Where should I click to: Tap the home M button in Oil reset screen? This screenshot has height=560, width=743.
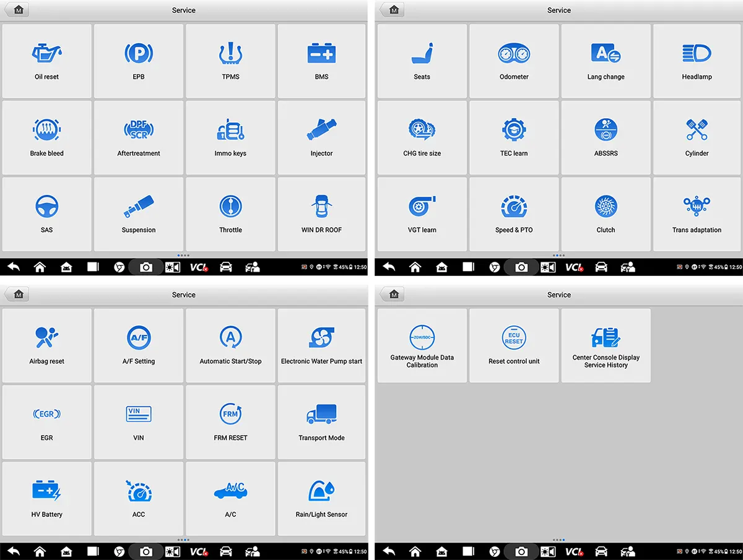(x=17, y=10)
